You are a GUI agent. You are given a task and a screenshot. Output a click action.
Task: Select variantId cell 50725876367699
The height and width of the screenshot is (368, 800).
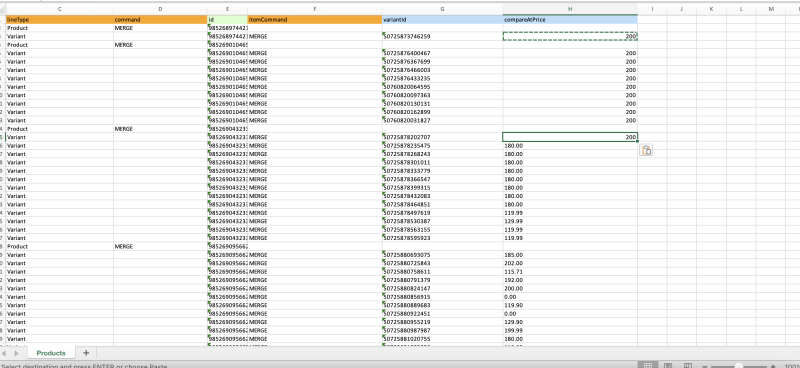pyautogui.click(x=442, y=61)
